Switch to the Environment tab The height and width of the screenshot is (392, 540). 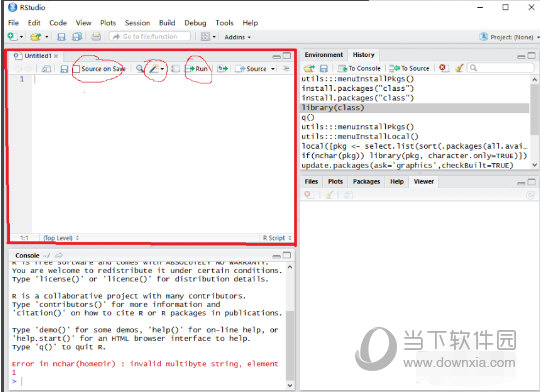[323, 55]
